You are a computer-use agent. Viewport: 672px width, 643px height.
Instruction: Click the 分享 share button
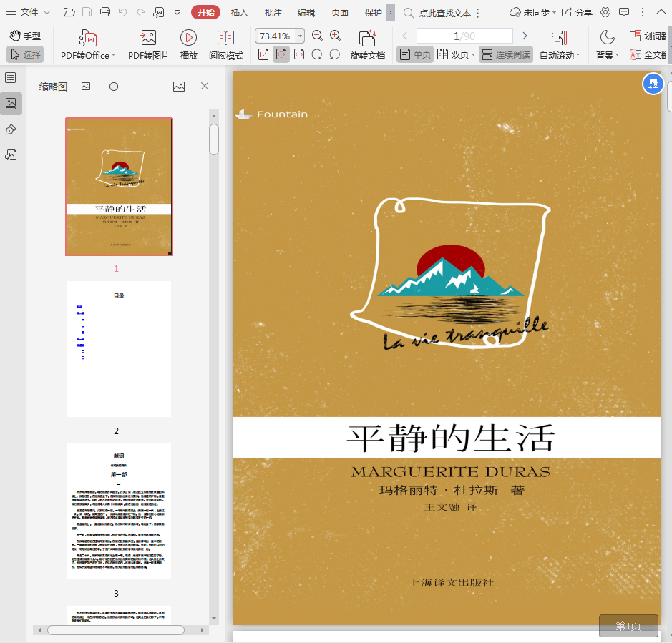[x=577, y=12]
